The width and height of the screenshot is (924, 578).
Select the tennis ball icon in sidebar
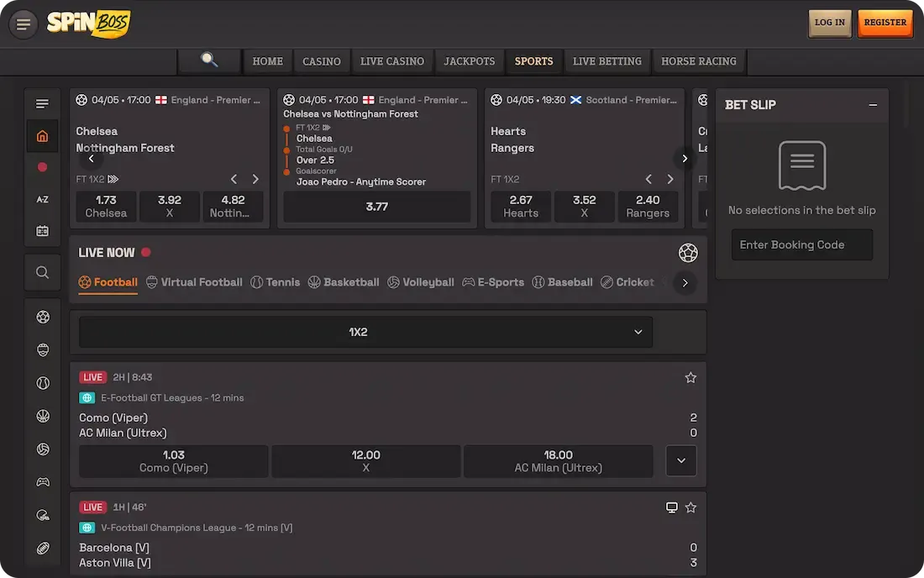click(43, 383)
